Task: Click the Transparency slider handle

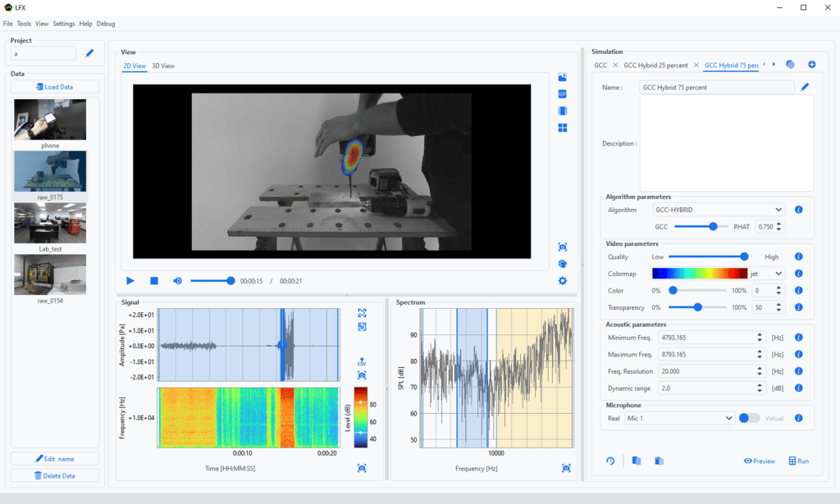Action: (697, 307)
